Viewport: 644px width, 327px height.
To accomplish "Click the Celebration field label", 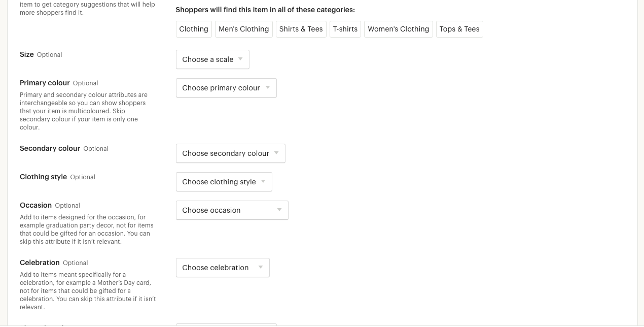I will coord(40,263).
